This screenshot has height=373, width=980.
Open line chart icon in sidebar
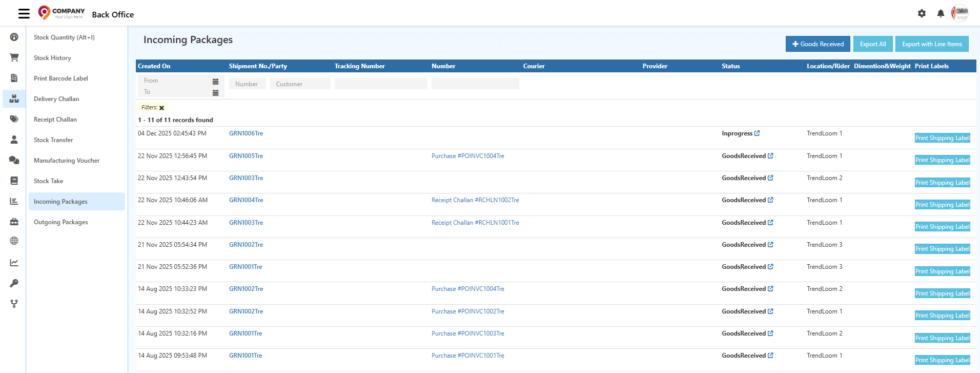[x=14, y=263]
